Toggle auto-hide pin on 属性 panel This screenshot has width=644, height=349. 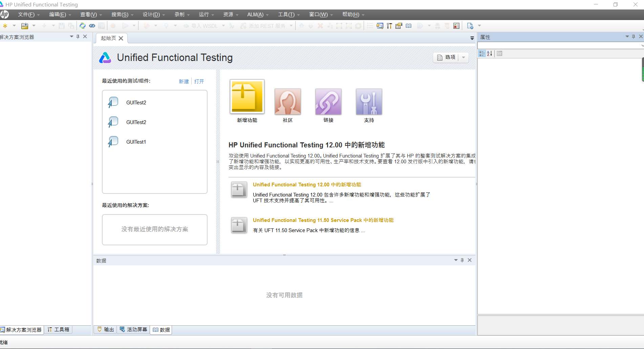click(x=634, y=37)
